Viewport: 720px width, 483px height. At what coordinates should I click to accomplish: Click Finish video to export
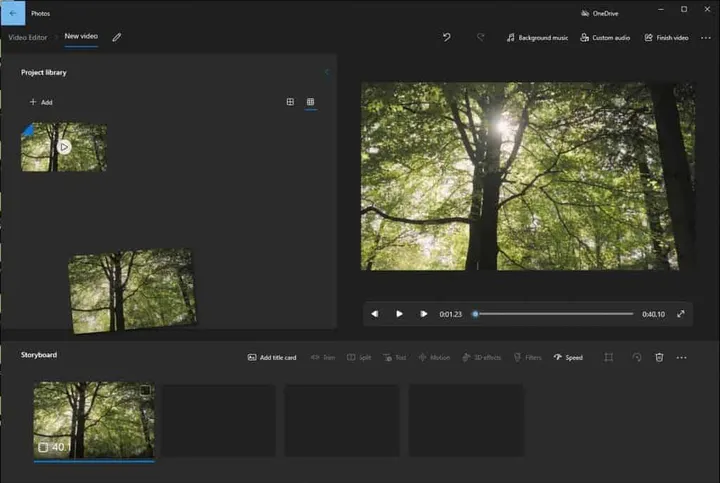(666, 37)
